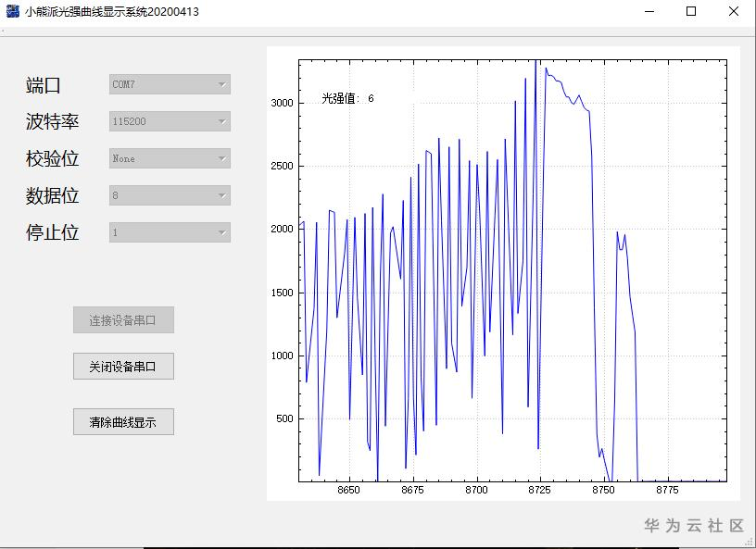Click the y-axis tick label 2000
Image resolution: width=756 pixels, height=549 pixels.
pyautogui.click(x=282, y=230)
